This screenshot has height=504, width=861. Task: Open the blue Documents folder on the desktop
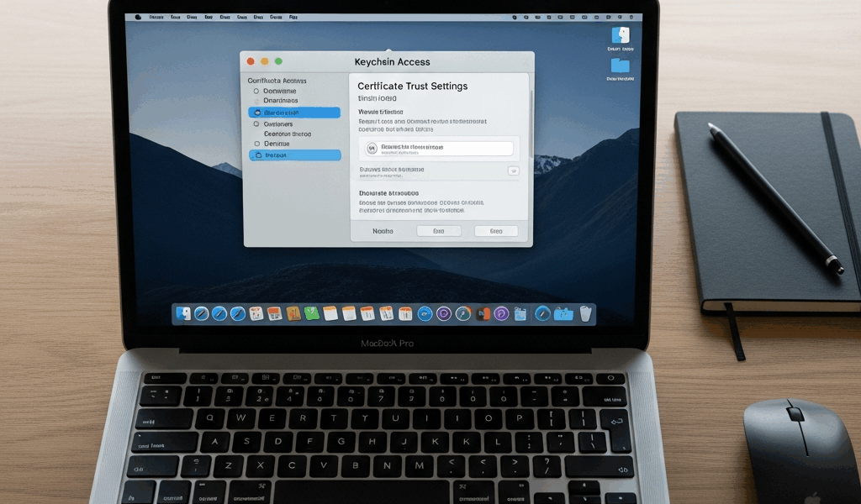point(620,66)
